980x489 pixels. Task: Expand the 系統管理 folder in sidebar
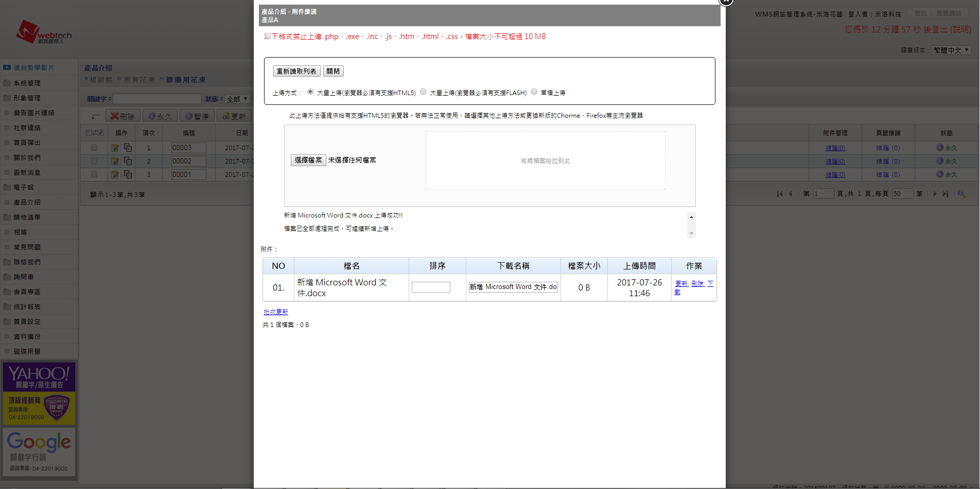tap(27, 83)
